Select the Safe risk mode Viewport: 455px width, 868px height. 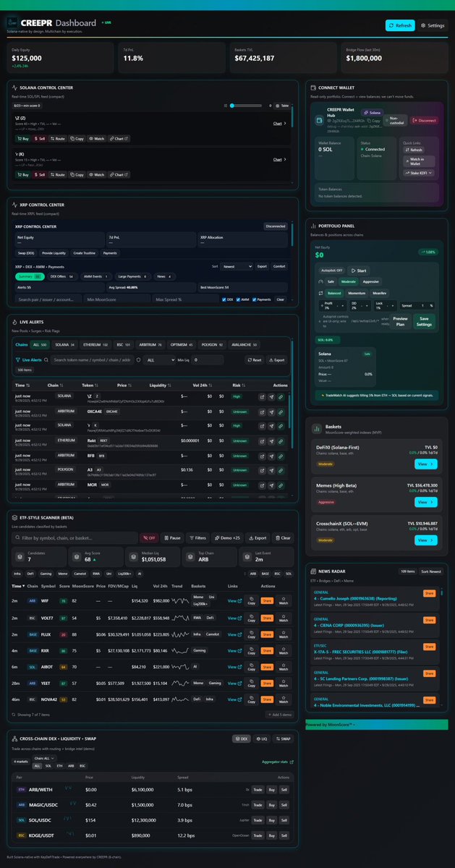click(x=329, y=281)
